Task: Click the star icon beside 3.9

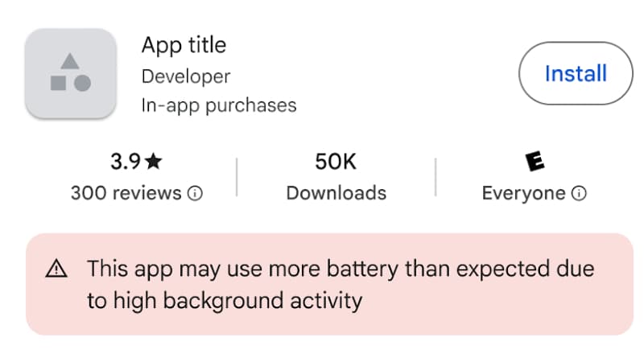Action: coord(154,162)
